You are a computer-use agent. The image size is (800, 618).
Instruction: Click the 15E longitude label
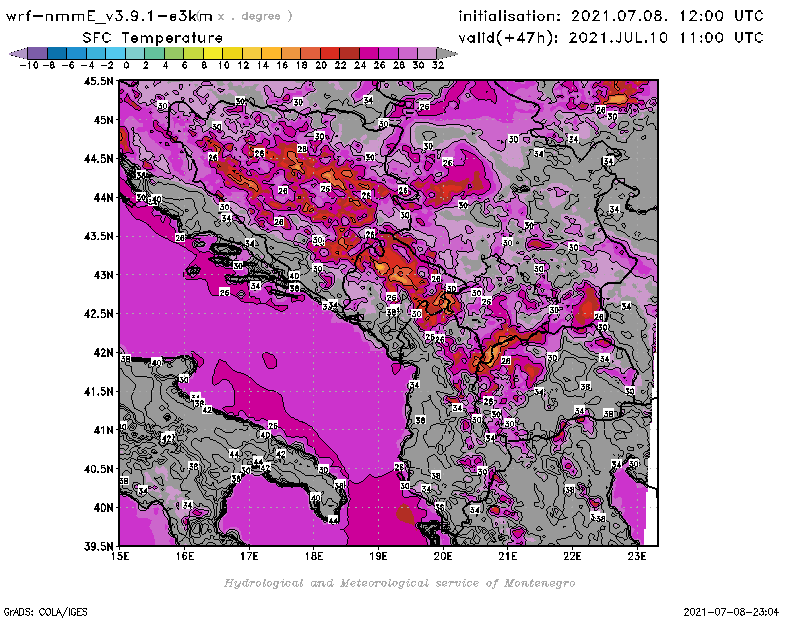[x=120, y=556]
